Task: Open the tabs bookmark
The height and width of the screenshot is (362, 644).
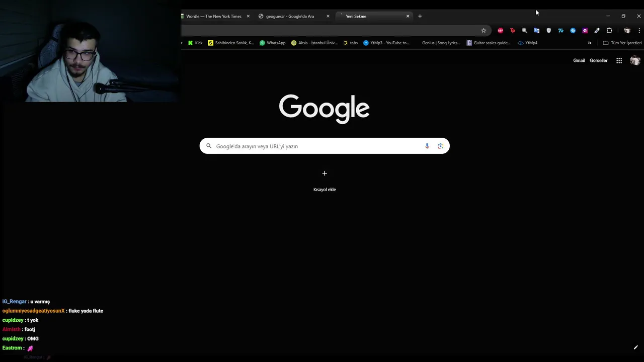Action: (350, 43)
